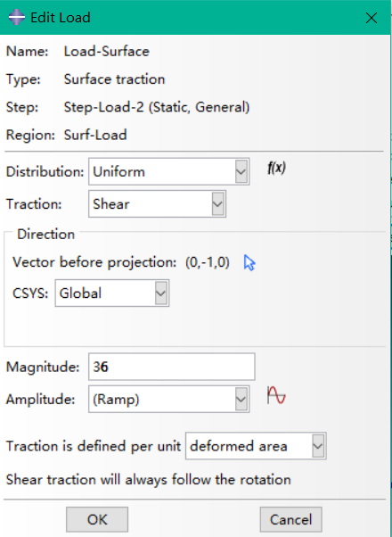The height and width of the screenshot is (537, 392).
Task: Click the (0,-1,0) vector value
Action: click(208, 262)
